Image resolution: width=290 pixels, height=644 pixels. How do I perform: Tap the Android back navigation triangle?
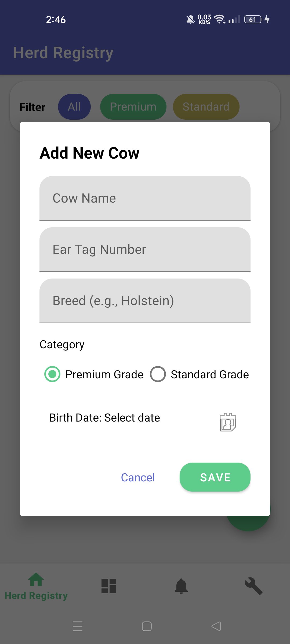tap(216, 626)
